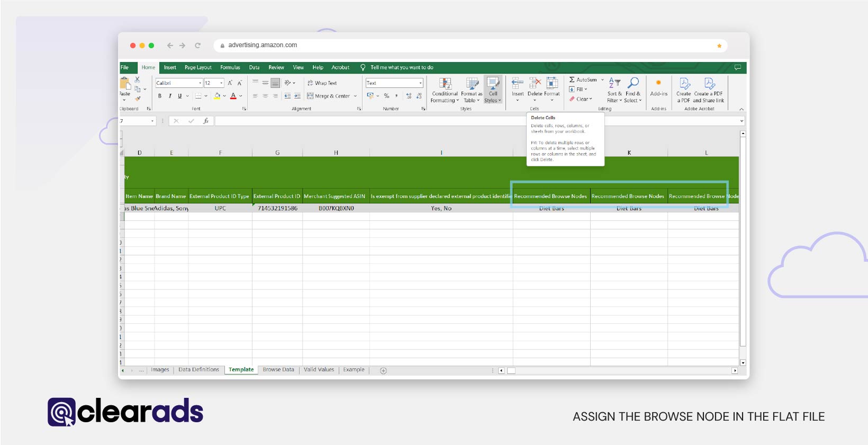The image size is (868, 445).
Task: Open the Calibri font name dropdown
Action: tap(201, 83)
